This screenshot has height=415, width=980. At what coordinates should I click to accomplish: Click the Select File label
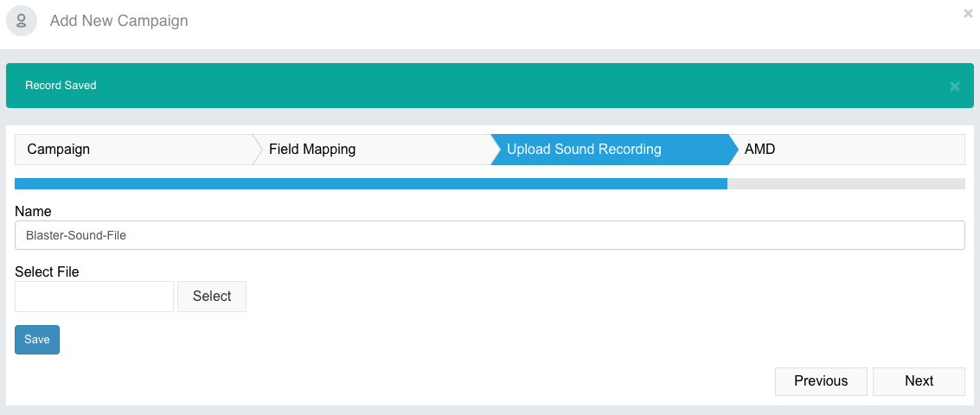tap(47, 271)
